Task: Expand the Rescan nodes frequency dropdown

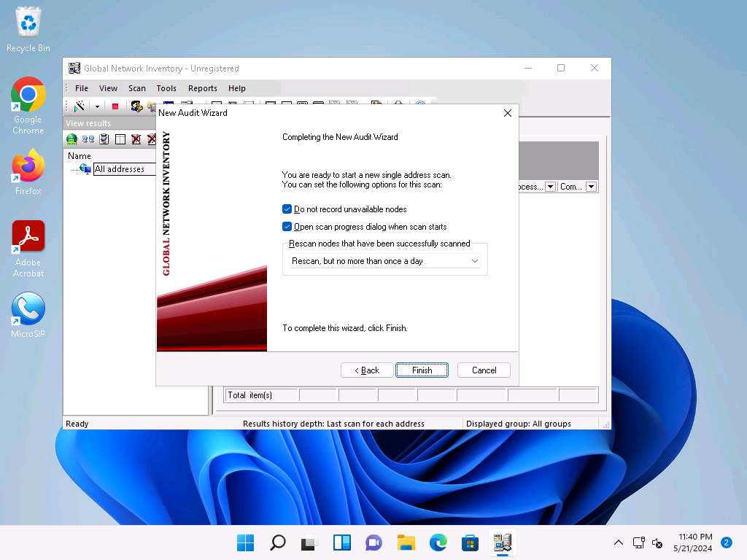Action: tap(474, 261)
